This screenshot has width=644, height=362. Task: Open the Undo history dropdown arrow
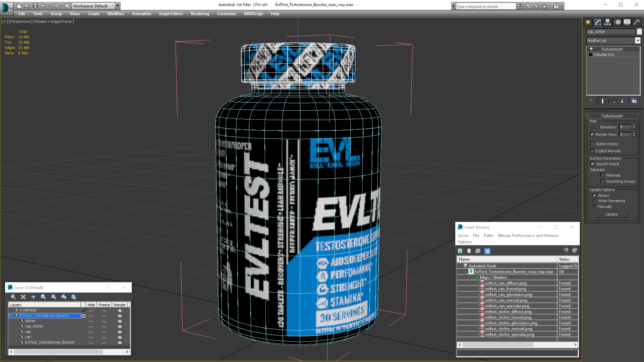click(x=49, y=6)
